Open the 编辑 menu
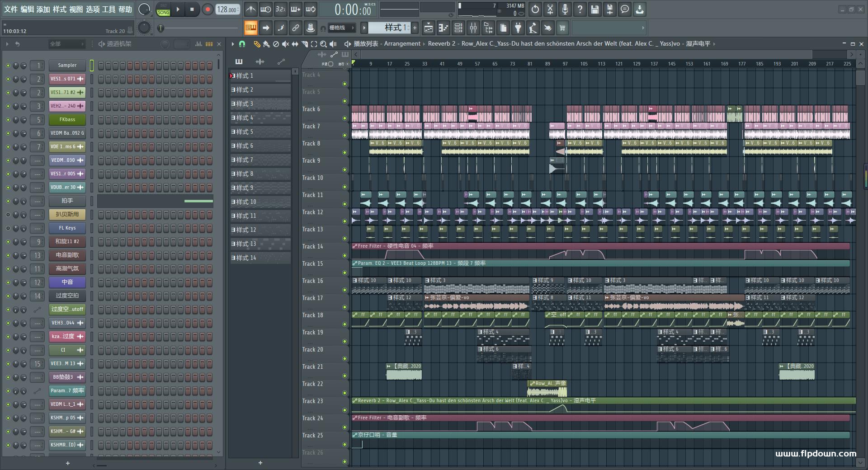 27,9
